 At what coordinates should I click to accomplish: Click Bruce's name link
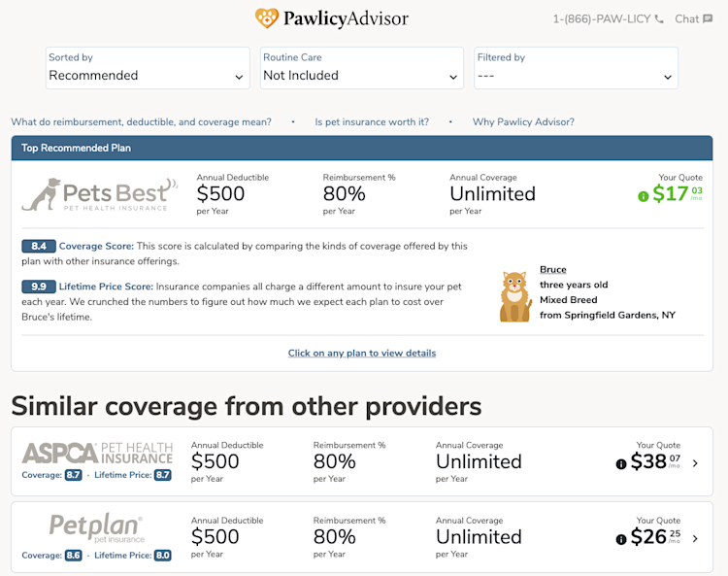[553, 269]
